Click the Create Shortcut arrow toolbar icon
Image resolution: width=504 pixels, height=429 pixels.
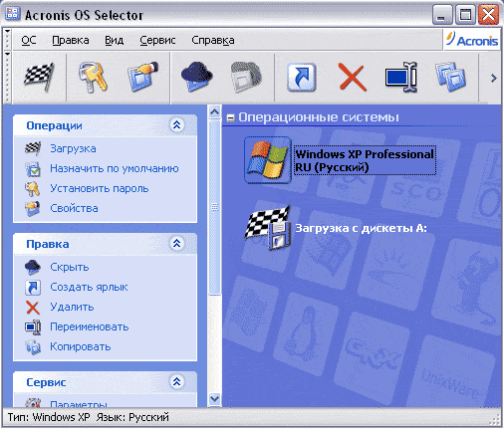pos(301,78)
